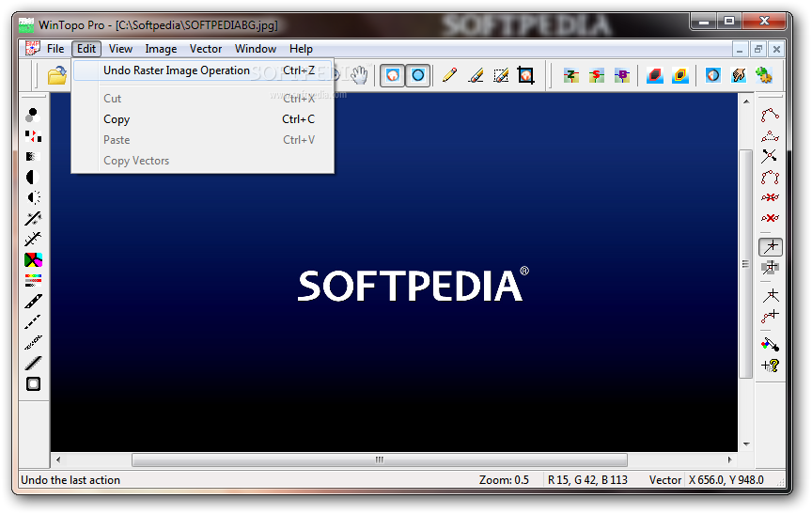Open the File menu
Viewport: 812px width, 514px height.
[x=55, y=49]
